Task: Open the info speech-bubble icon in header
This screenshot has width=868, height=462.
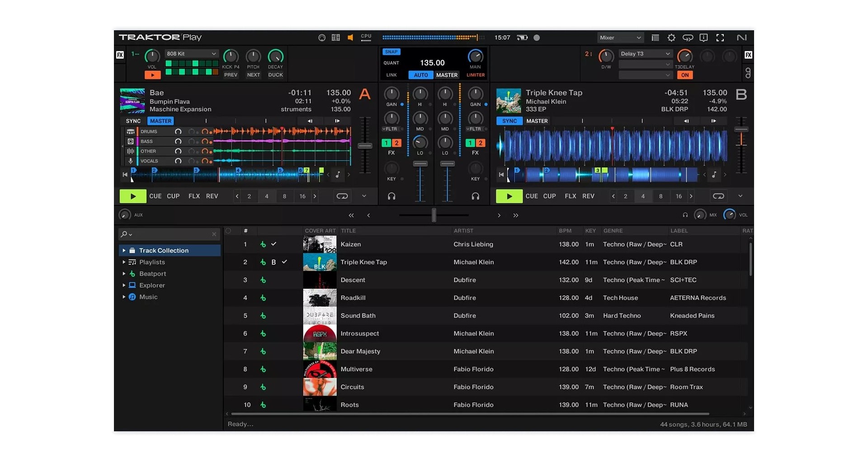Action: click(x=703, y=37)
